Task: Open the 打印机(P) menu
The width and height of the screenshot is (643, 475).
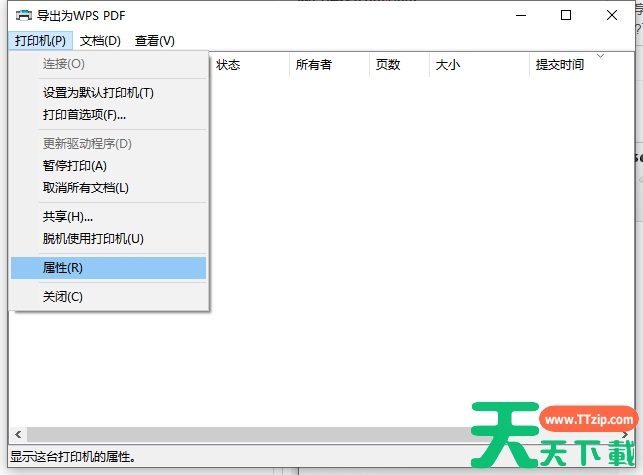Action: click(x=40, y=41)
